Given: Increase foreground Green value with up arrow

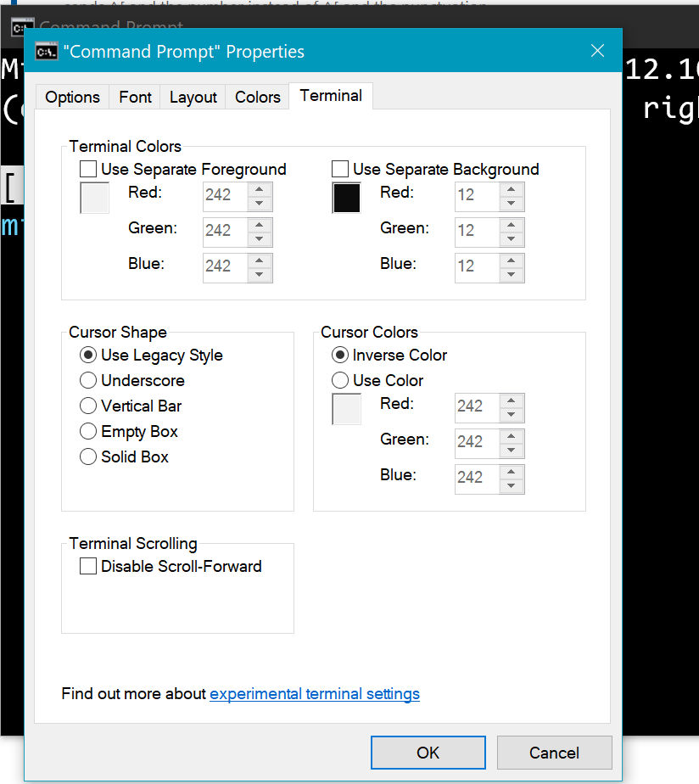Looking at the screenshot, I should coord(259,225).
